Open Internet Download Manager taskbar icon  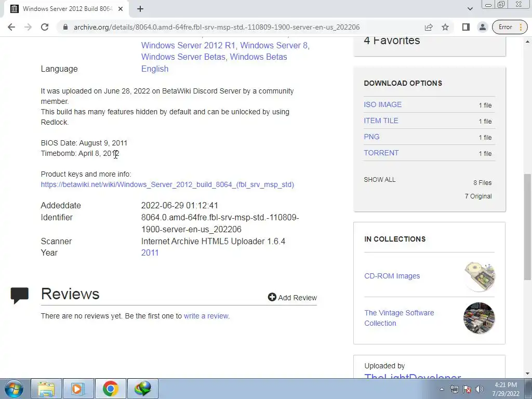142,389
